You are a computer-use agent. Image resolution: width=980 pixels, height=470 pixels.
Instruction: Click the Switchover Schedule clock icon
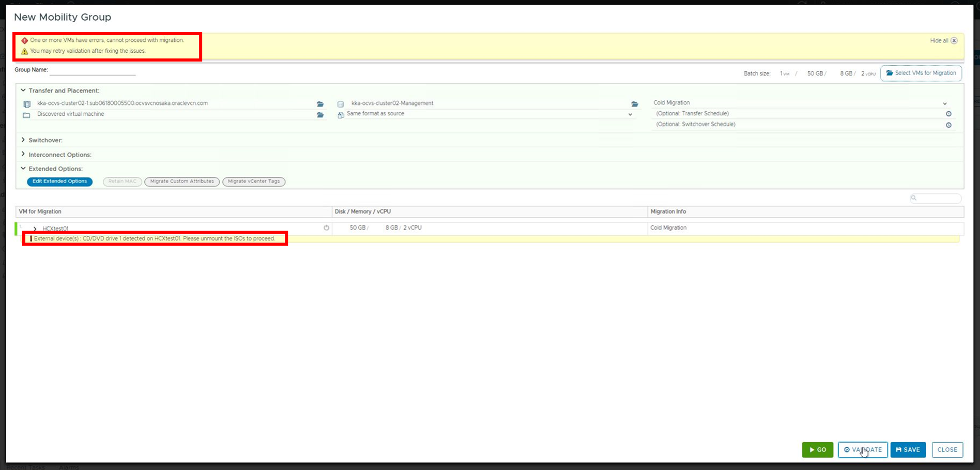tap(948, 125)
